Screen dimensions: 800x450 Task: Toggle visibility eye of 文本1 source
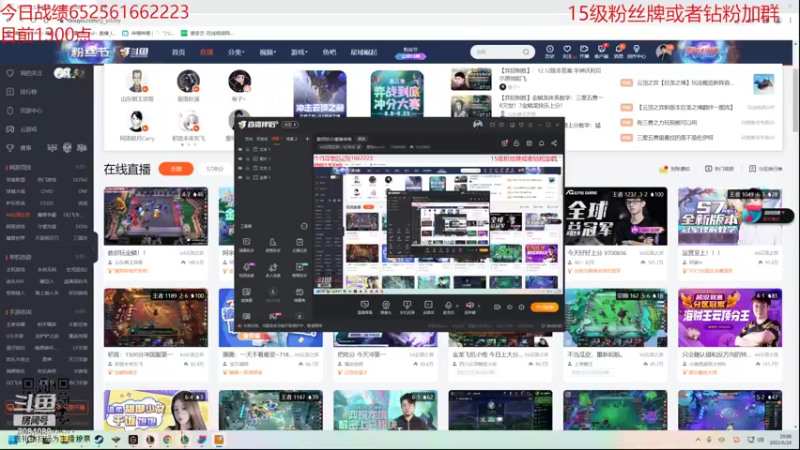(x=240, y=149)
